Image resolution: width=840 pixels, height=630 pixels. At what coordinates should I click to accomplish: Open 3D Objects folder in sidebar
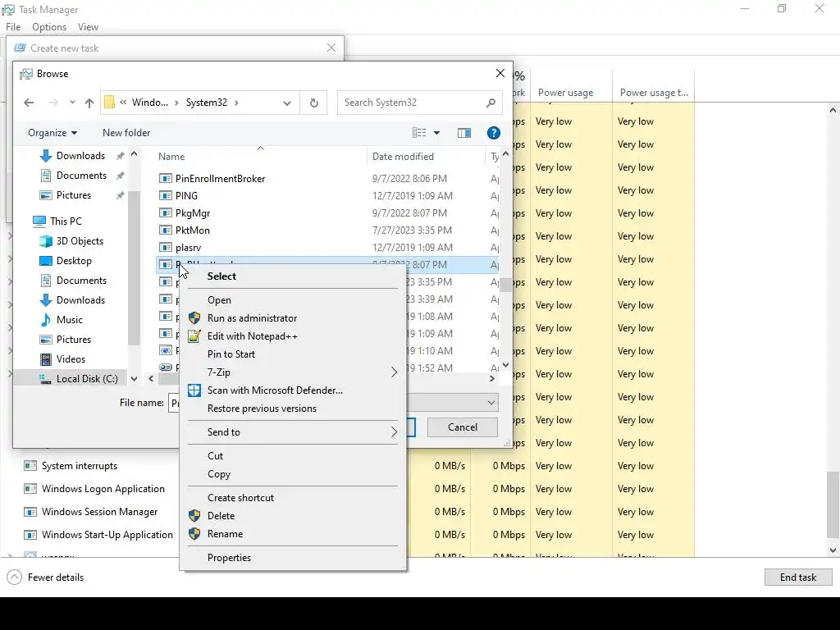click(x=80, y=241)
